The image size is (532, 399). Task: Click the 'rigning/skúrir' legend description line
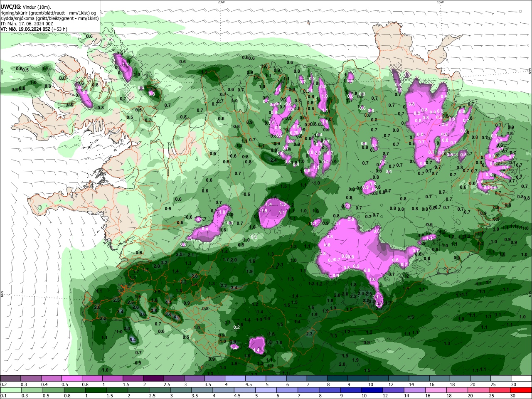click(x=48, y=12)
